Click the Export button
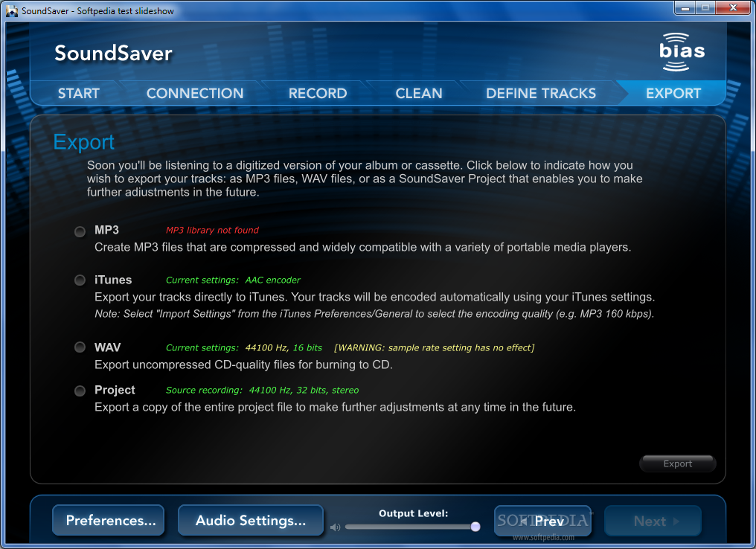 [677, 463]
